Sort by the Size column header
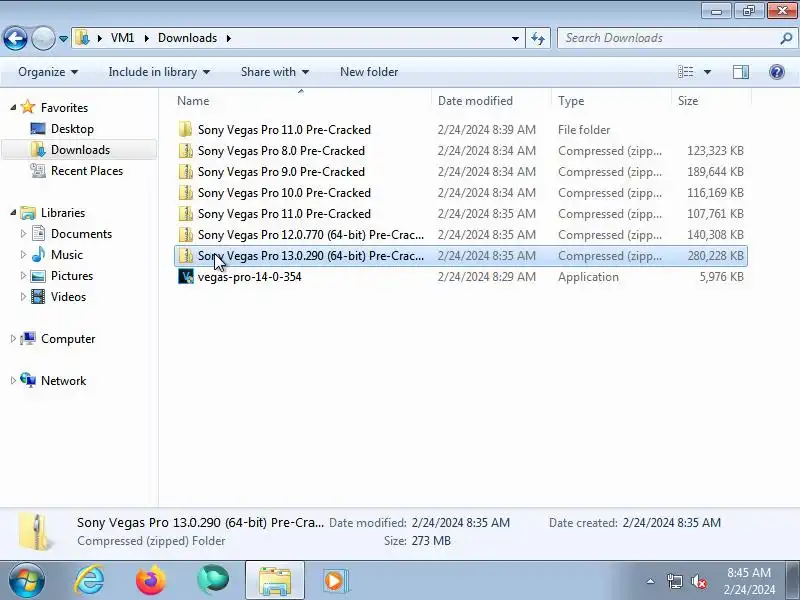The width and height of the screenshot is (800, 600). (x=711, y=101)
